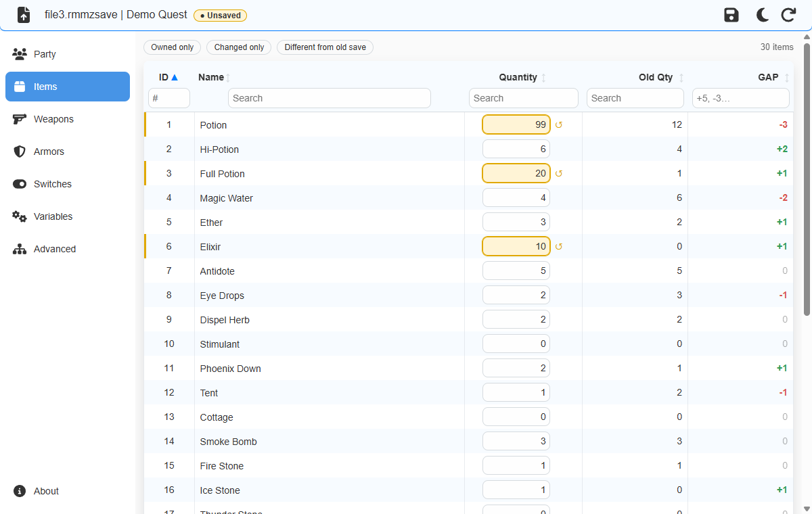Image resolution: width=812 pixels, height=514 pixels.
Task: Edit the Elixir quantity field
Action: coord(516,246)
